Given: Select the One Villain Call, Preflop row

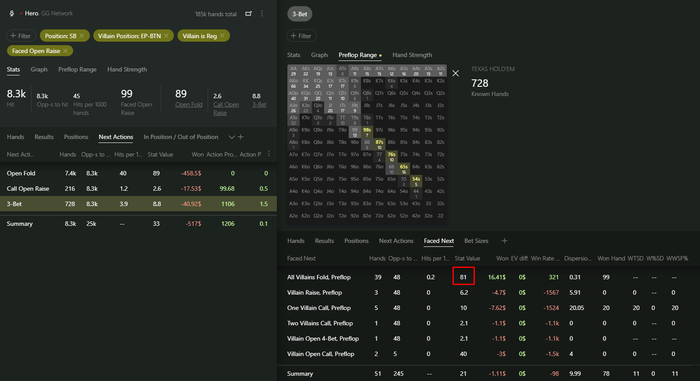Looking at the screenshot, I should [x=489, y=308].
